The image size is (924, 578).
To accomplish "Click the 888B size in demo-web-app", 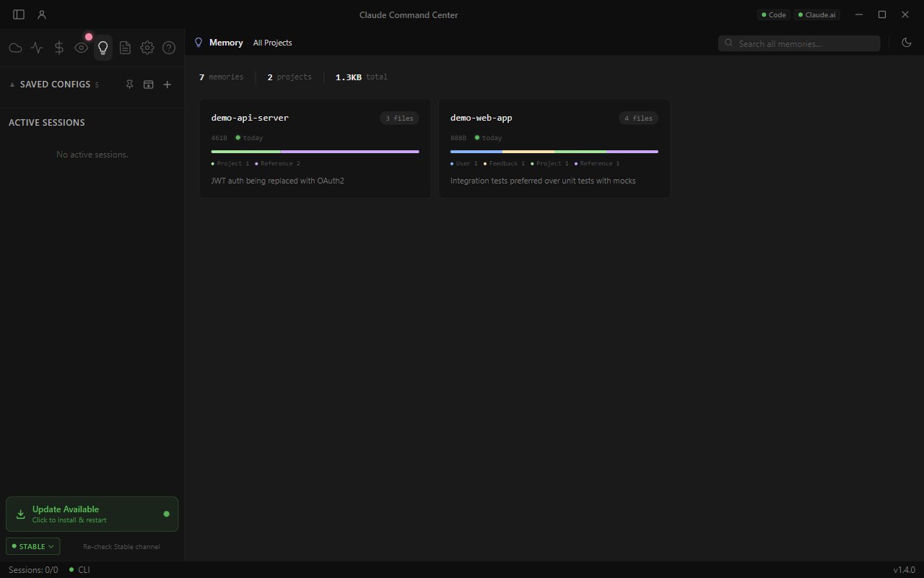I will (458, 138).
